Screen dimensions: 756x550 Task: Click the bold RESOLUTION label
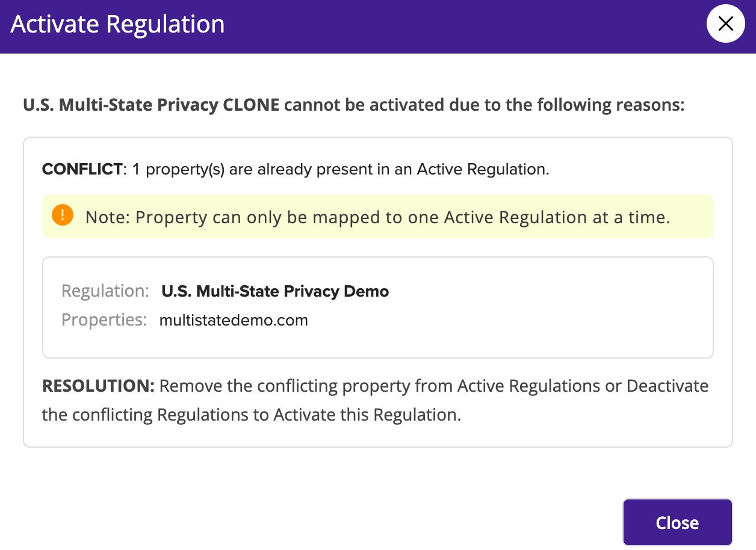(98, 386)
